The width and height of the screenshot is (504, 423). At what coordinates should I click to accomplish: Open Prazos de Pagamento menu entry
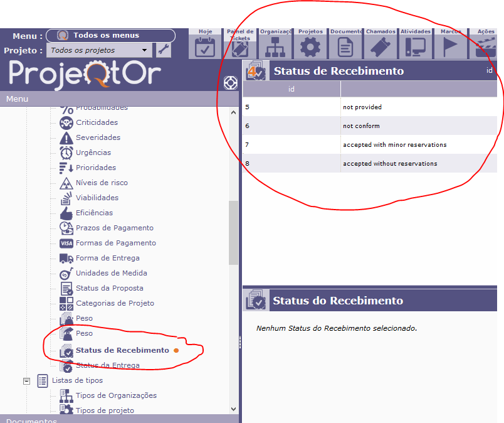pyautogui.click(x=115, y=228)
